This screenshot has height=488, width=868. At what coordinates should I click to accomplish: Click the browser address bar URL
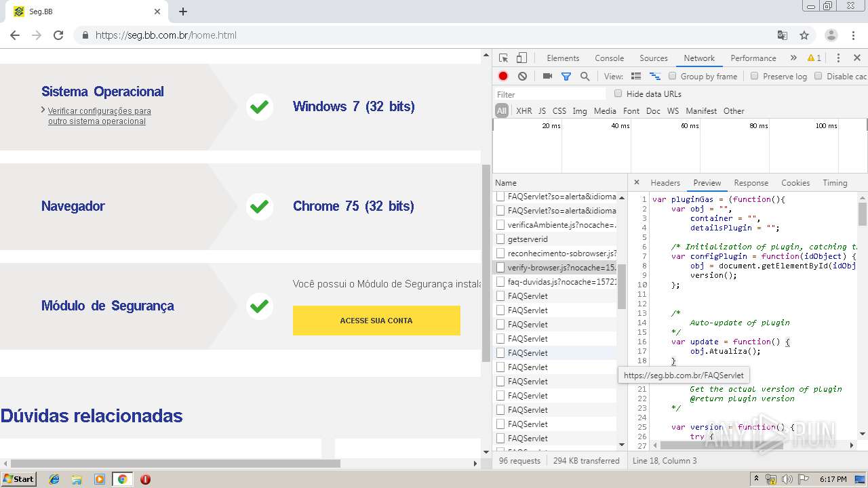[166, 35]
